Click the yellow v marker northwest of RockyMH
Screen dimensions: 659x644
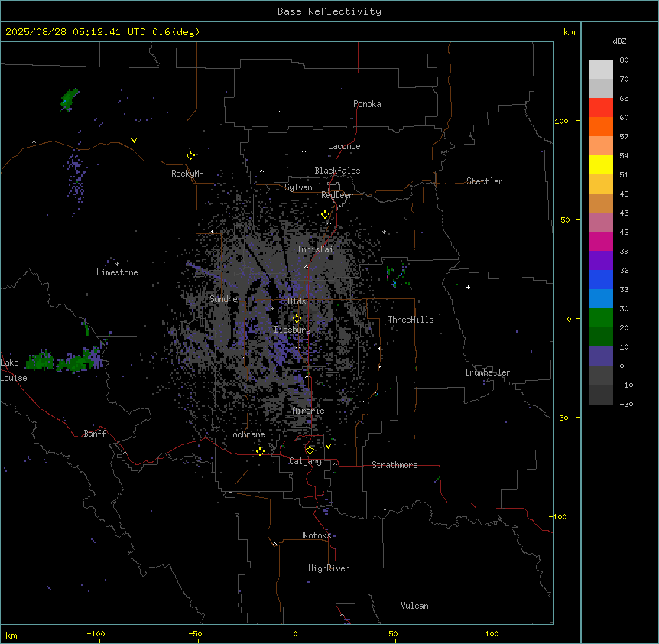coord(134,141)
